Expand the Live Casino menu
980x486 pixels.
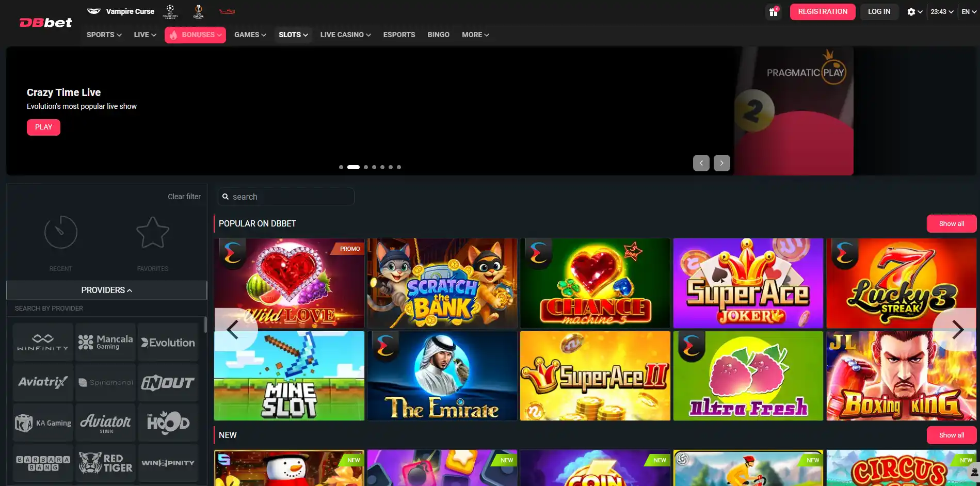tap(345, 35)
